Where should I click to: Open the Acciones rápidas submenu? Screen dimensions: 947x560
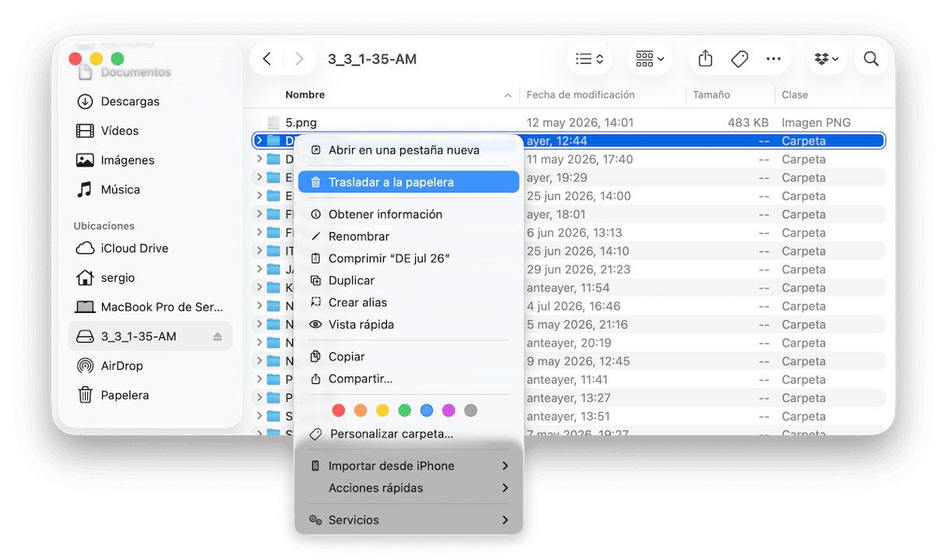coord(409,488)
